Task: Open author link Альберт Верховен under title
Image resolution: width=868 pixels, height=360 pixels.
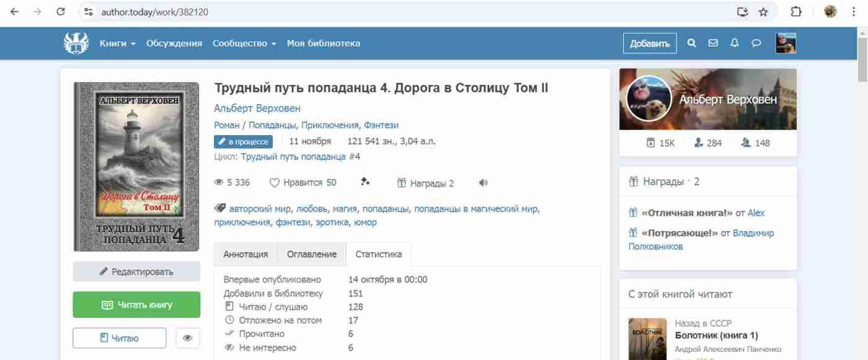Action: [257, 108]
